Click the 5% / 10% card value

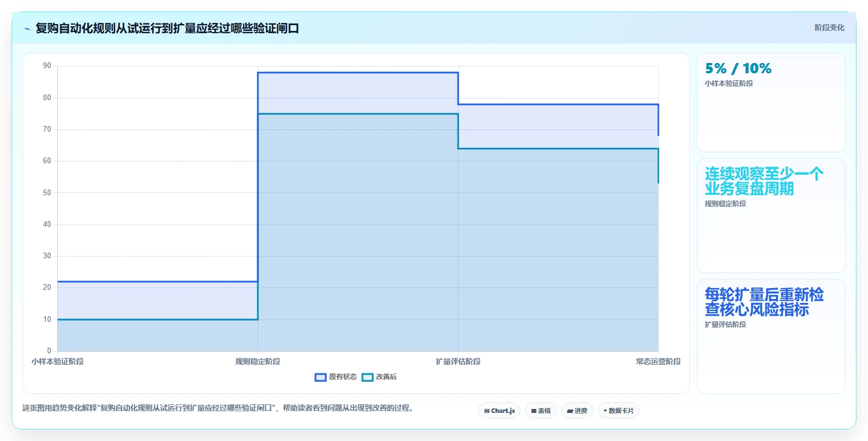[738, 69]
